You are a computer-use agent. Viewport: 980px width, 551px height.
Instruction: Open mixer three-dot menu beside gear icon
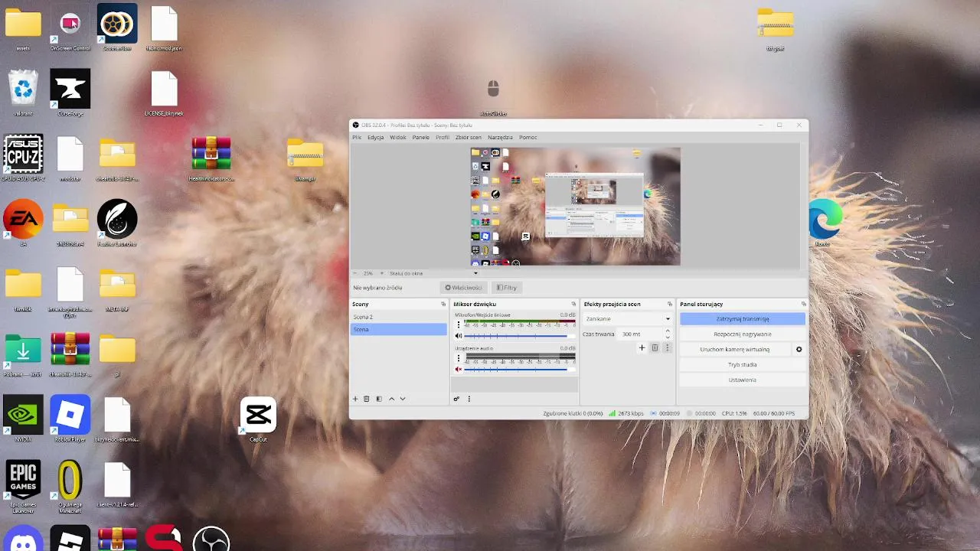[469, 399]
